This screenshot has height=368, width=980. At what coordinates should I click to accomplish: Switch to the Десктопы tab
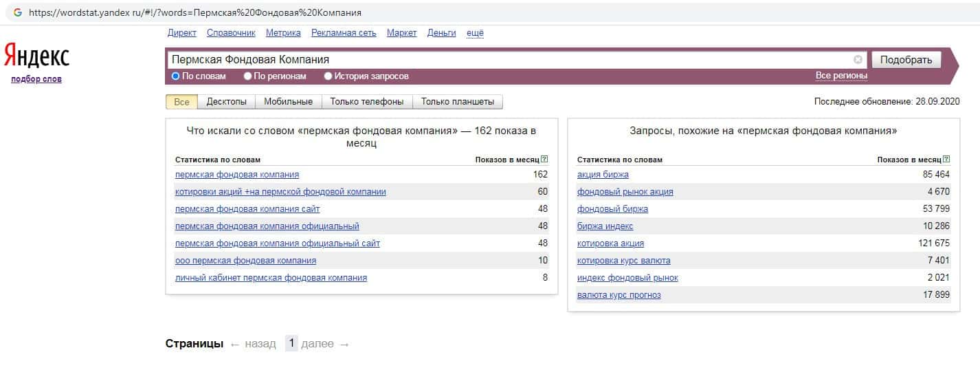(x=226, y=102)
